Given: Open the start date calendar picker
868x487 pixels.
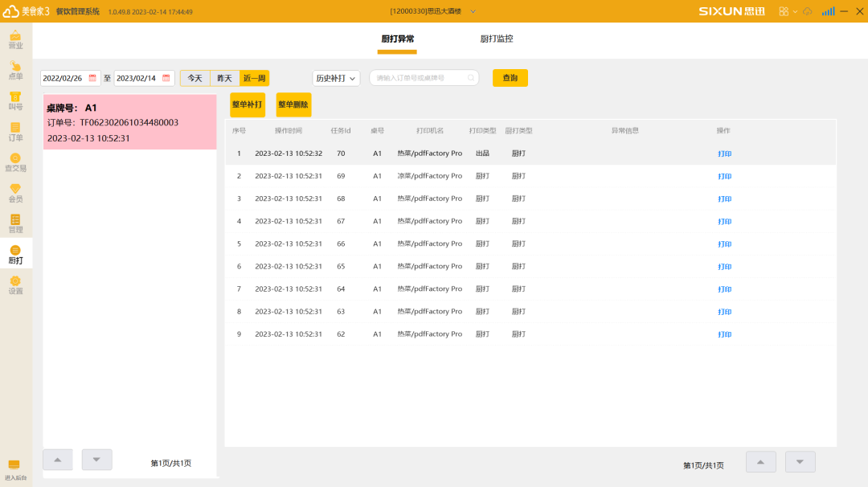Looking at the screenshot, I should click(x=92, y=78).
